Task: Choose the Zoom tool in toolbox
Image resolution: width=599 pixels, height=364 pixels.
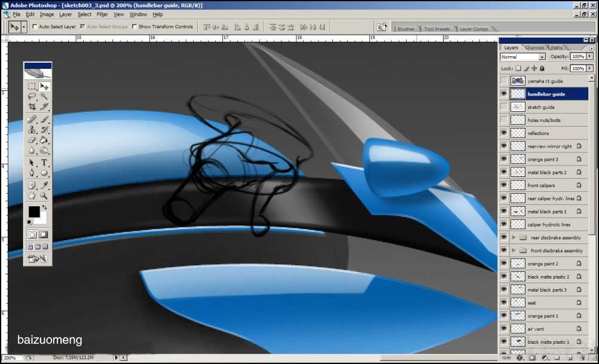Action: [x=44, y=195]
